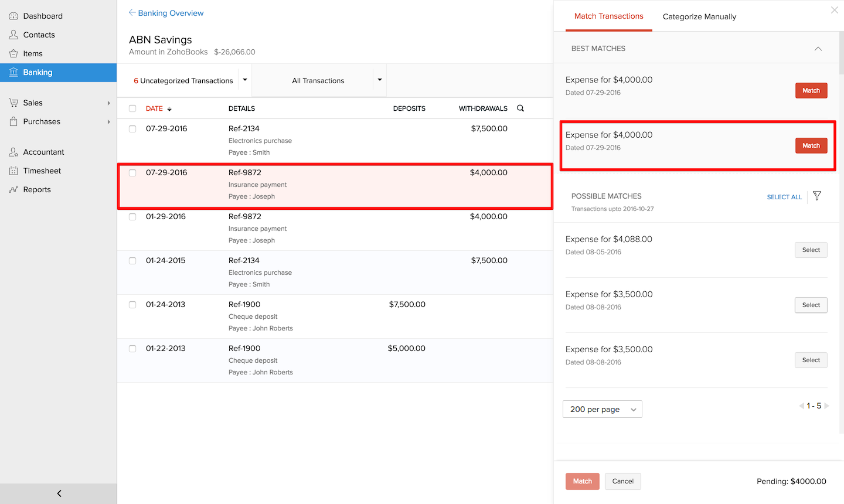
Task: Collapse the left sidebar with the chevron
Action: coord(58,493)
